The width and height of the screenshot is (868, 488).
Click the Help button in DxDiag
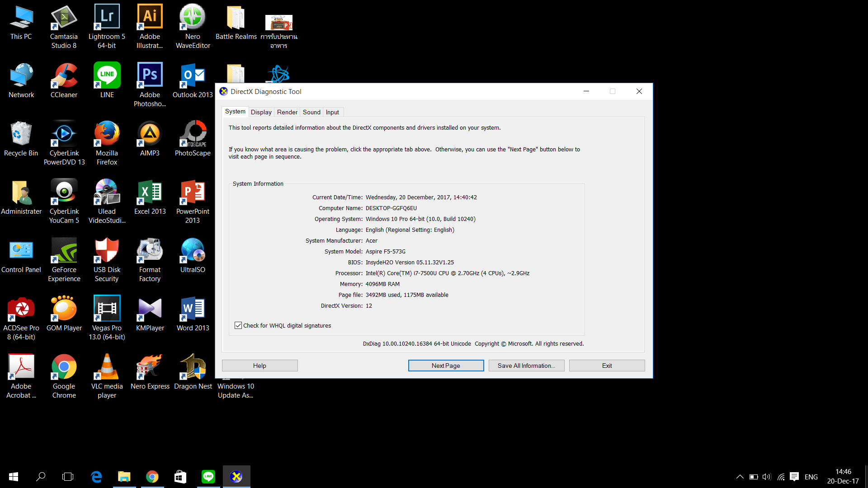coord(259,366)
